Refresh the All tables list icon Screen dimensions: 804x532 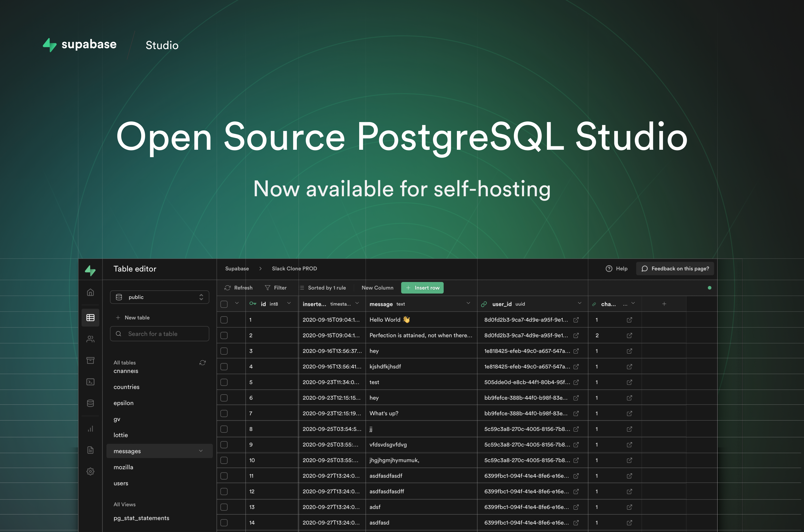click(x=203, y=363)
